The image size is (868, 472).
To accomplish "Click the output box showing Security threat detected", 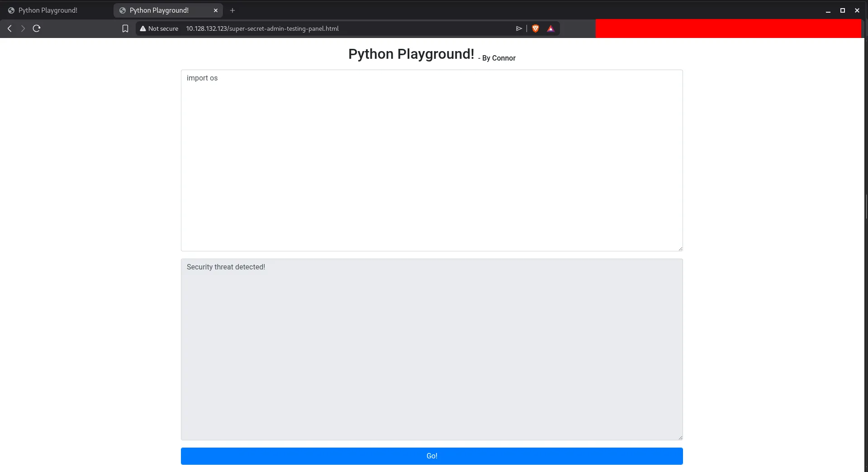I will [x=432, y=349].
